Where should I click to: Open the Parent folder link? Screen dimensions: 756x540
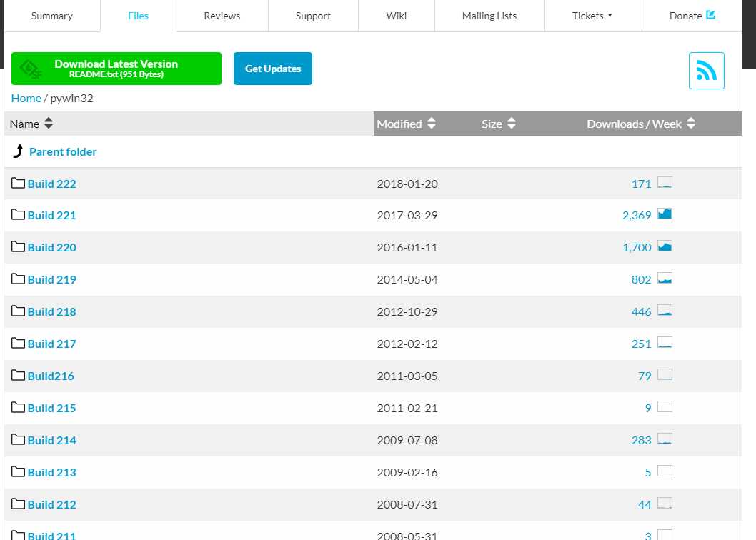coord(63,152)
